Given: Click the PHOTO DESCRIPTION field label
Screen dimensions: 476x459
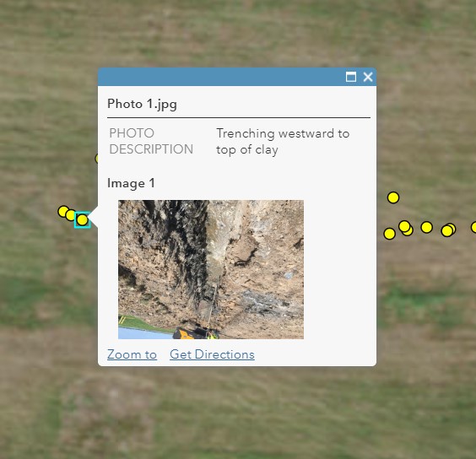Looking at the screenshot, I should 151,141.
